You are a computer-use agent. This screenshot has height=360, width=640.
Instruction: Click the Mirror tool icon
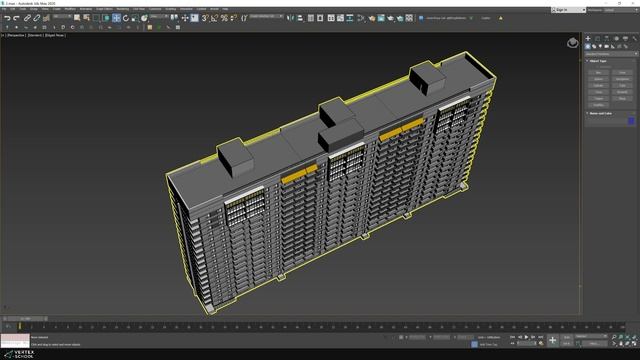290,18
